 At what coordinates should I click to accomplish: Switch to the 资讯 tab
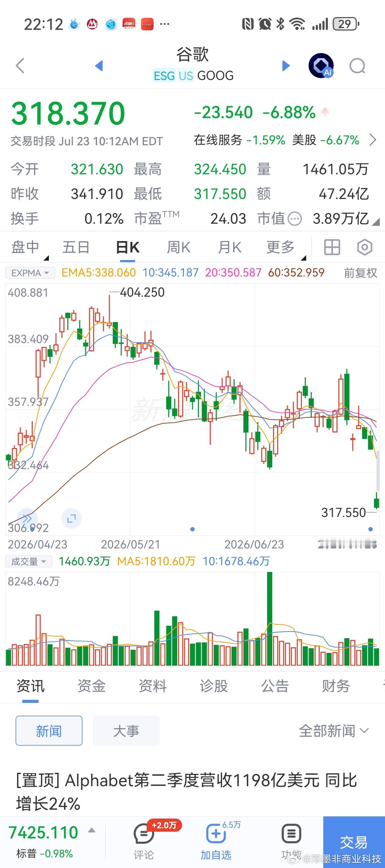click(30, 686)
